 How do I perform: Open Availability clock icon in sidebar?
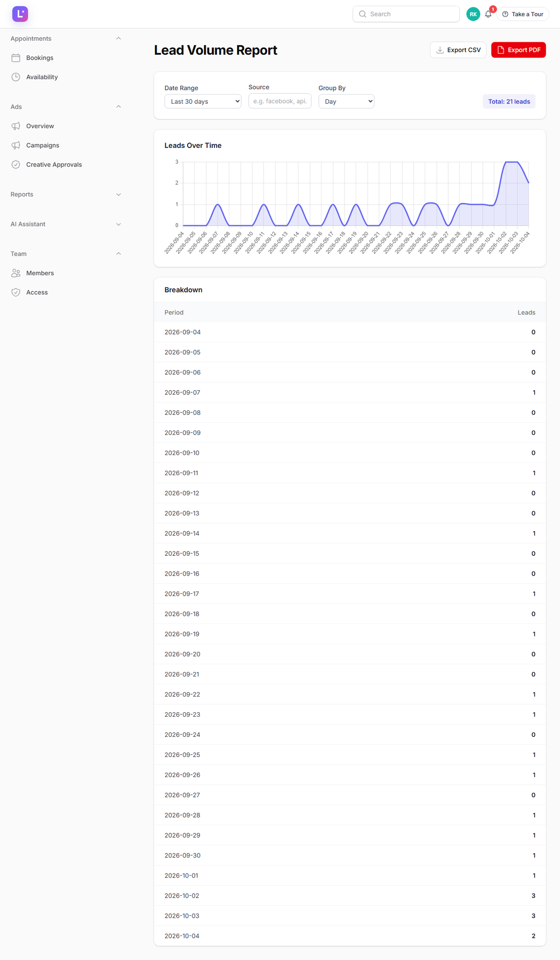[16, 77]
